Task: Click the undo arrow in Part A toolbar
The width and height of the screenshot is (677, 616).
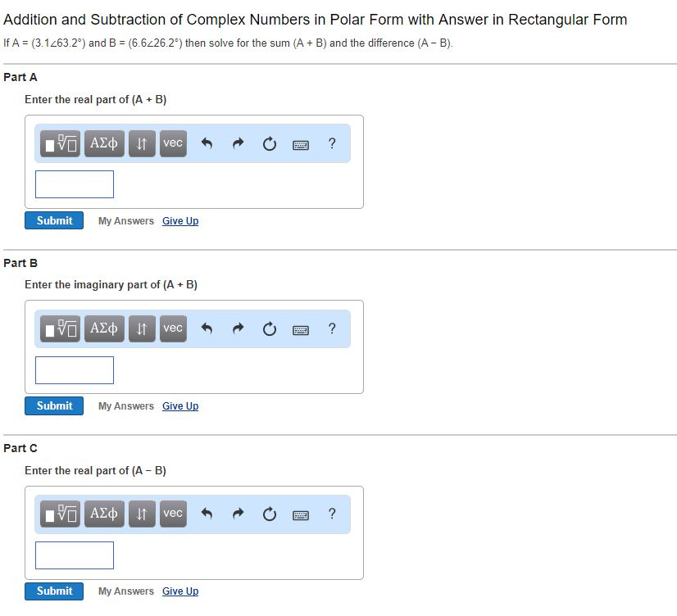Action: click(x=206, y=143)
